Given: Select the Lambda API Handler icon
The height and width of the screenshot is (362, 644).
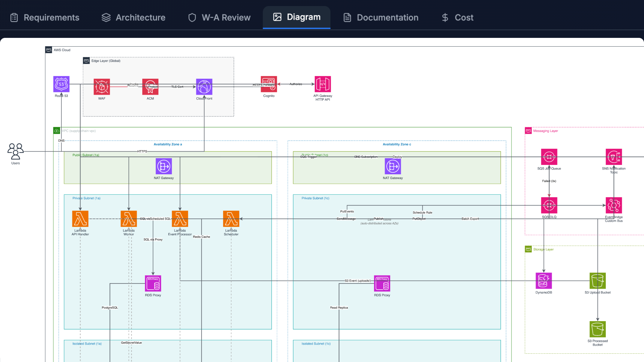Looking at the screenshot, I should click(x=80, y=219).
